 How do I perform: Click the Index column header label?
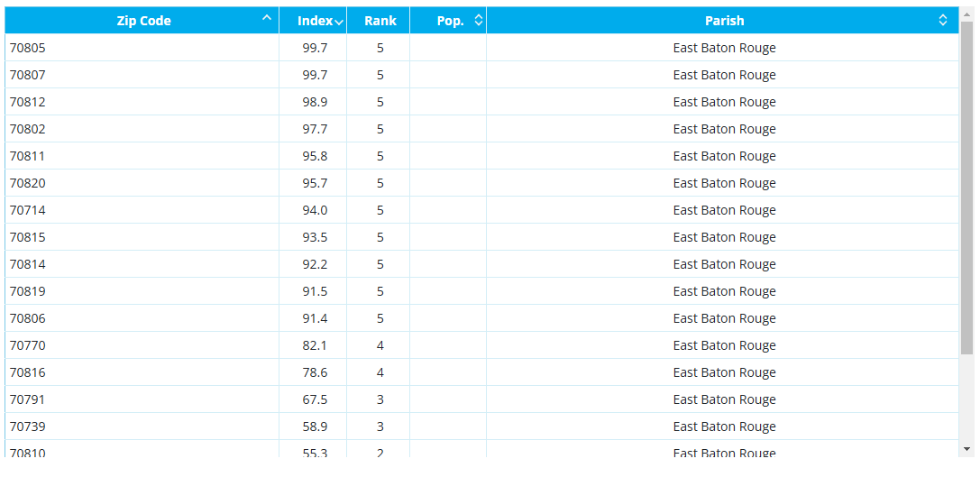click(x=315, y=21)
